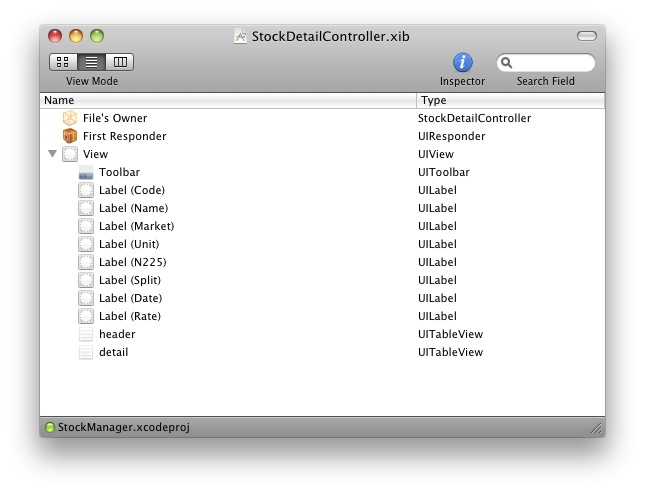The width and height of the screenshot is (645, 492).
Task: Open the Inspector panel
Action: click(462, 63)
